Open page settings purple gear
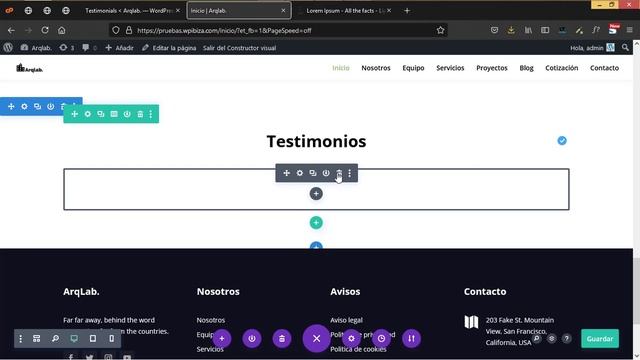The height and width of the screenshot is (360, 640). (x=351, y=338)
